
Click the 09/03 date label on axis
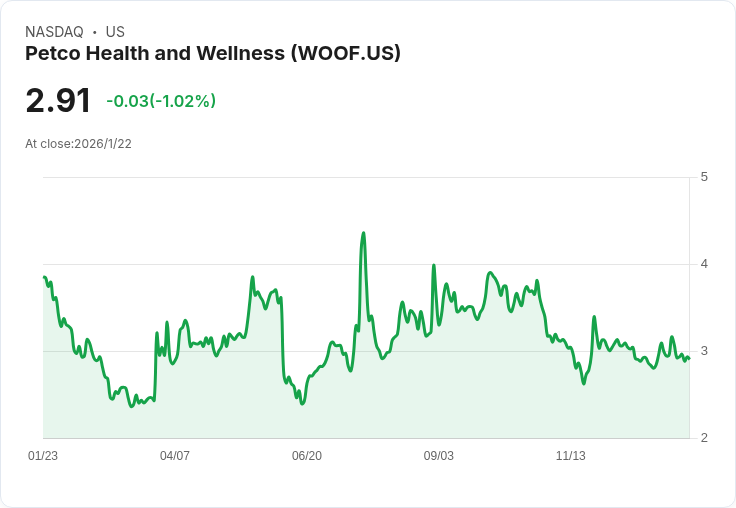439,455
